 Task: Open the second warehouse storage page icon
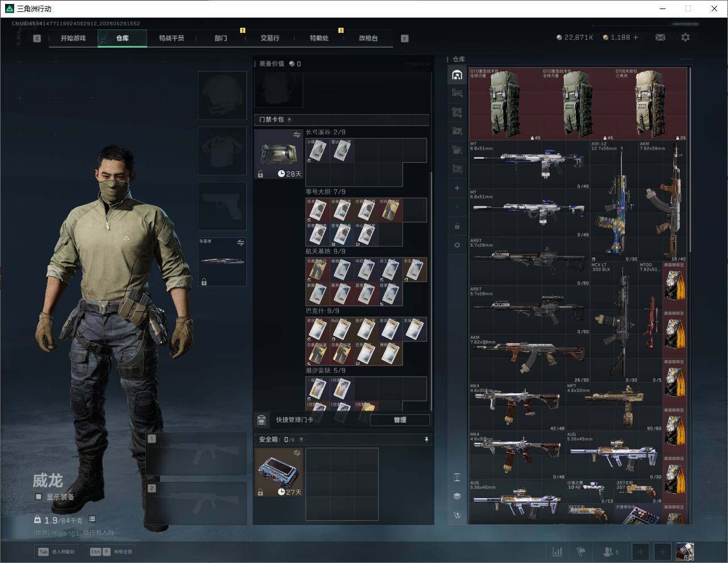(457, 93)
